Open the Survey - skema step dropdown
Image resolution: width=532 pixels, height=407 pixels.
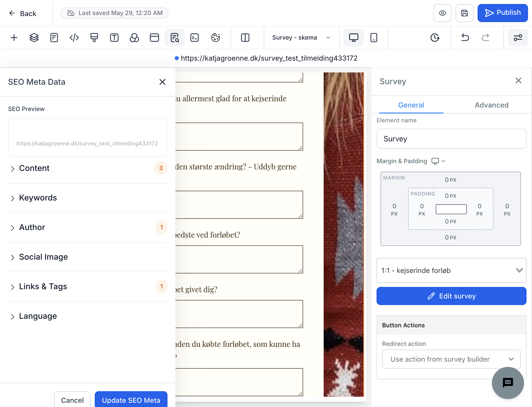(301, 38)
